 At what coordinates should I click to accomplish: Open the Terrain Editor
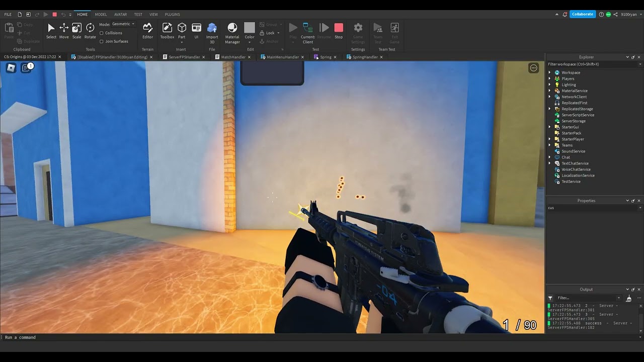147,31
